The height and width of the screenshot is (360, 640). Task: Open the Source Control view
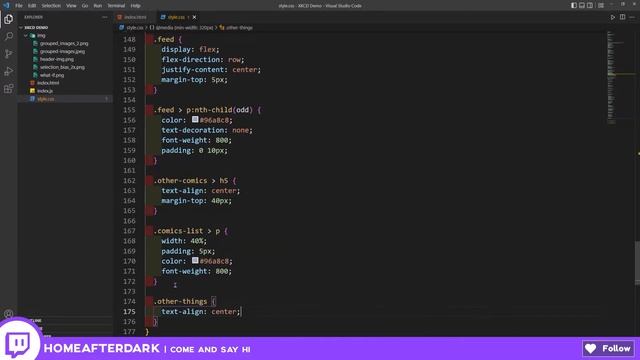coord(9,54)
